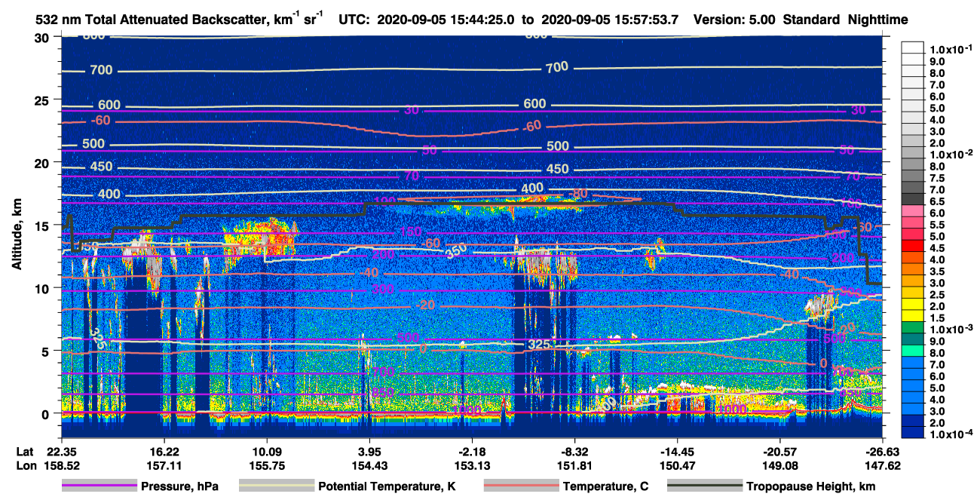Click latitude value '-2.18'
This screenshot has width=980, height=503.
(472, 450)
